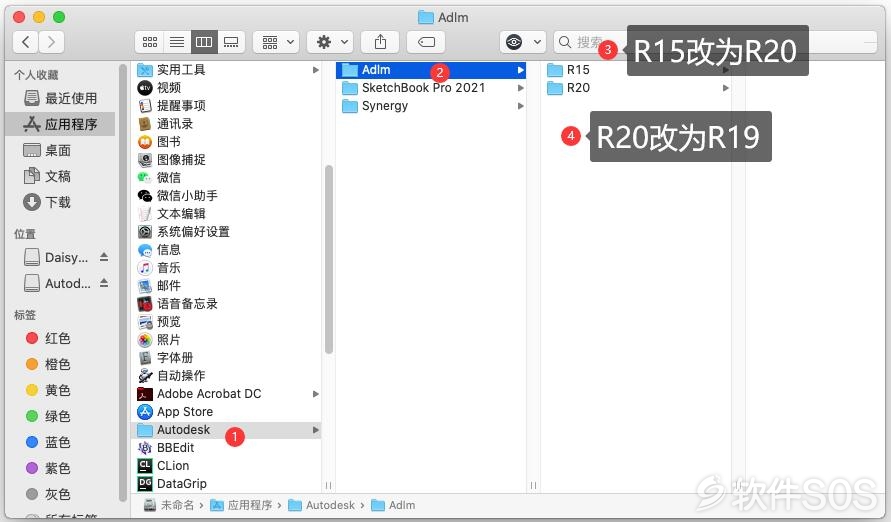Select the 图像捕捉 app
Screen dimensions: 891x522
coord(227,160)
